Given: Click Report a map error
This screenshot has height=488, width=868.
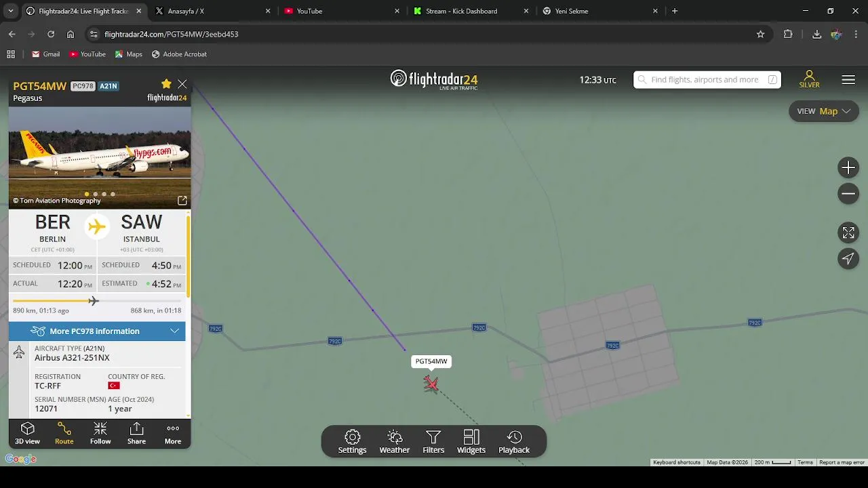Looking at the screenshot, I should click(x=842, y=462).
